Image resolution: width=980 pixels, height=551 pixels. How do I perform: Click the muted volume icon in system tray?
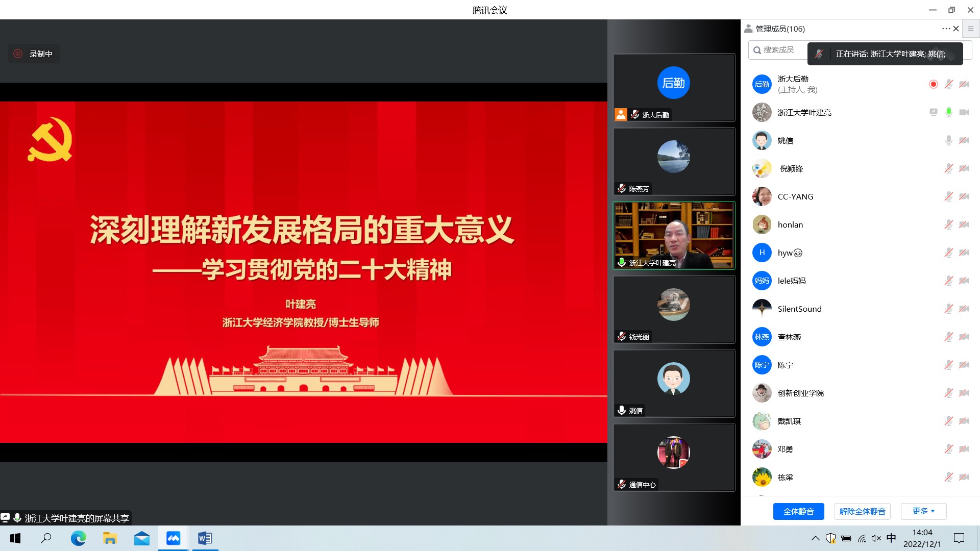pyautogui.click(x=876, y=538)
